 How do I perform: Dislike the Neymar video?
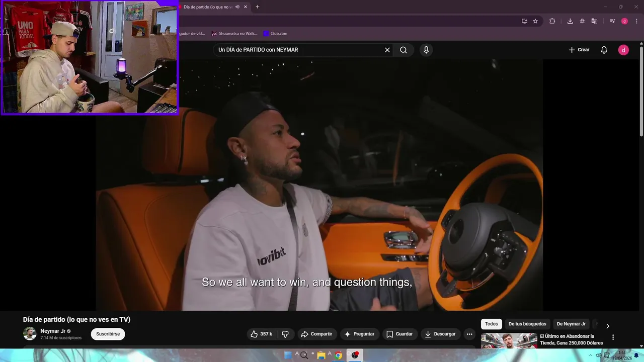pos(285,334)
